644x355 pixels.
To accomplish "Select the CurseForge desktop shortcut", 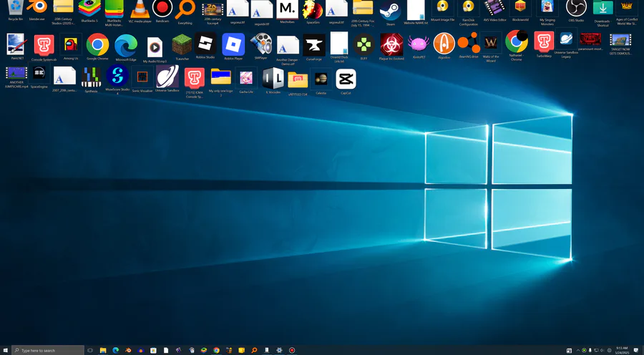I will (314, 47).
